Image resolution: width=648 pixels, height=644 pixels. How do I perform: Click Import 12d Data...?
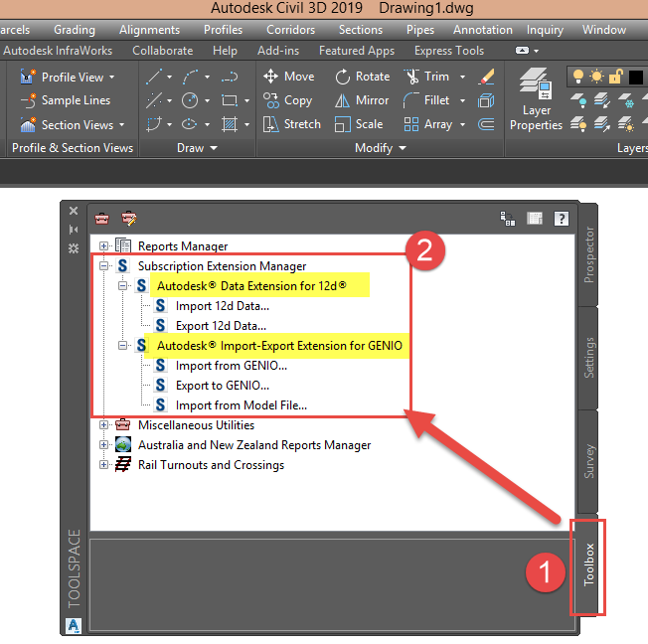223,306
